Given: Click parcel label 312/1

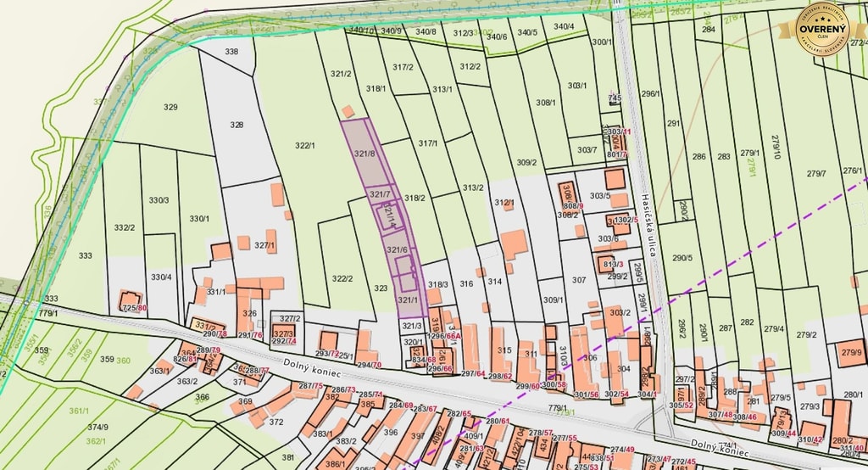Looking at the screenshot, I should coord(504,202).
